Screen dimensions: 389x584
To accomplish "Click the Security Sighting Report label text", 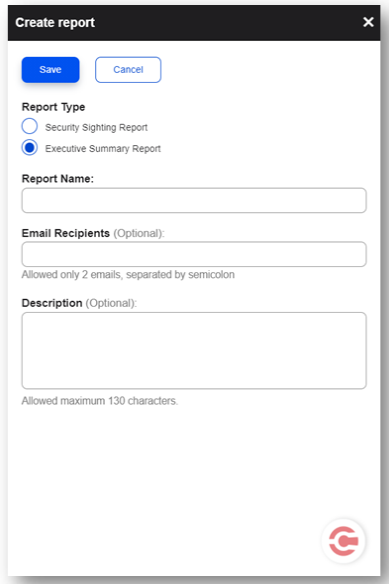I will [96, 127].
